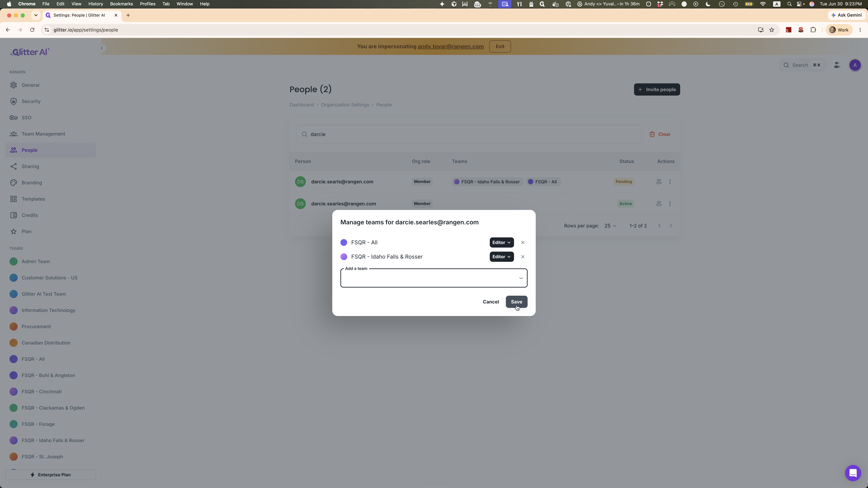
Task: Change rows per page from 25
Action: pyautogui.click(x=610, y=226)
